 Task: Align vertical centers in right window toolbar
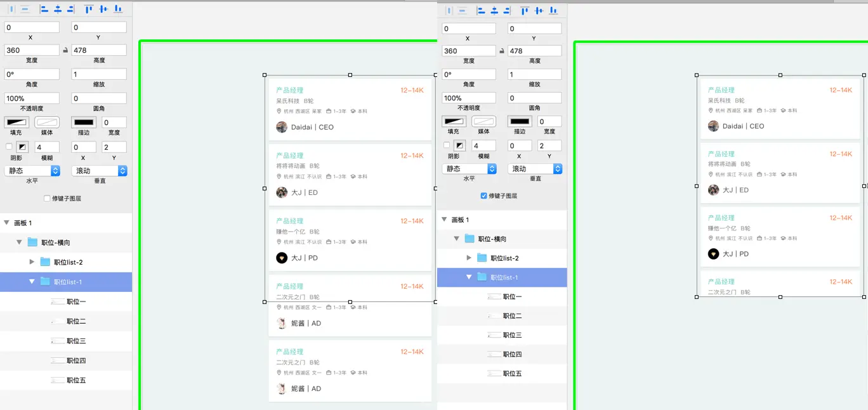(x=539, y=10)
